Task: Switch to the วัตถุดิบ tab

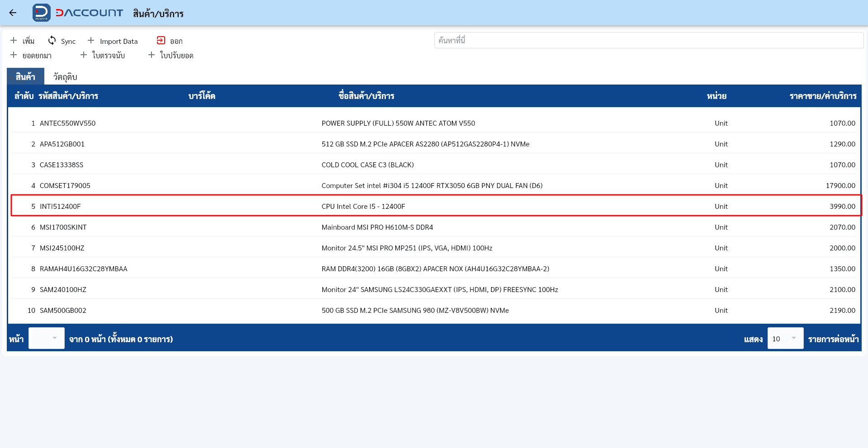Action: (x=65, y=77)
